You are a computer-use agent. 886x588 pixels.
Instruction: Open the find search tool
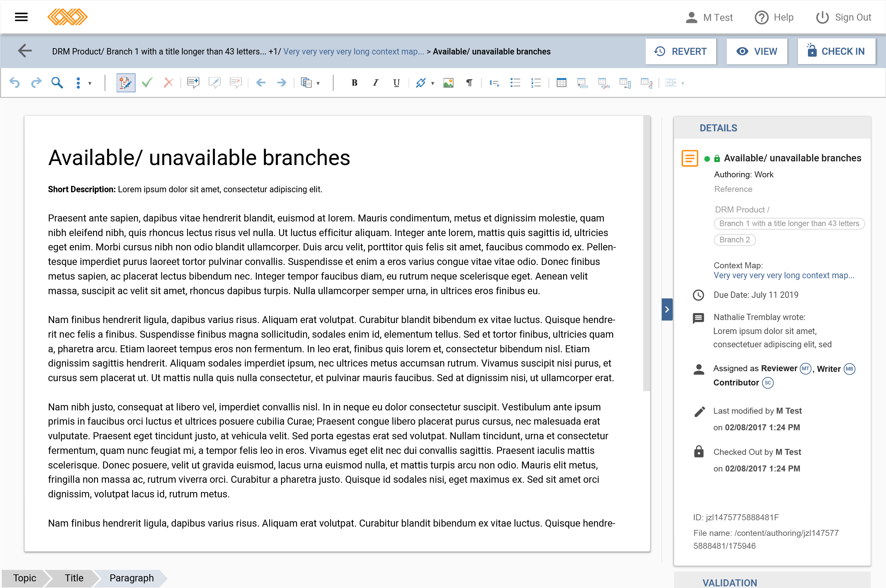[x=57, y=82]
